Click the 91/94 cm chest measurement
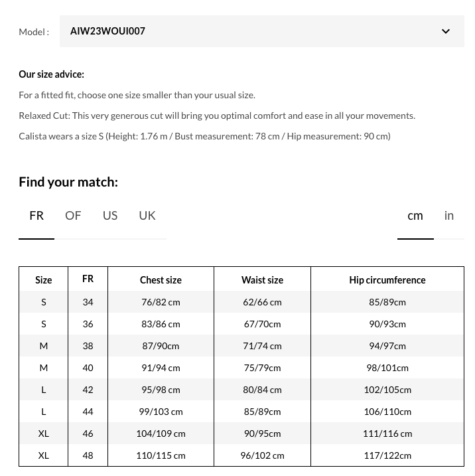Screen dimensions: 475x476 click(x=161, y=368)
